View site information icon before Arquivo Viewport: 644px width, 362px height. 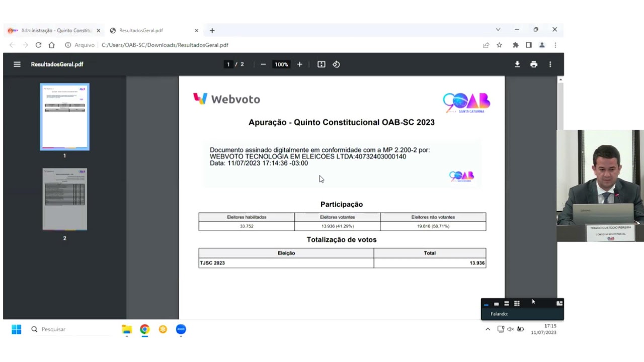[x=68, y=45]
